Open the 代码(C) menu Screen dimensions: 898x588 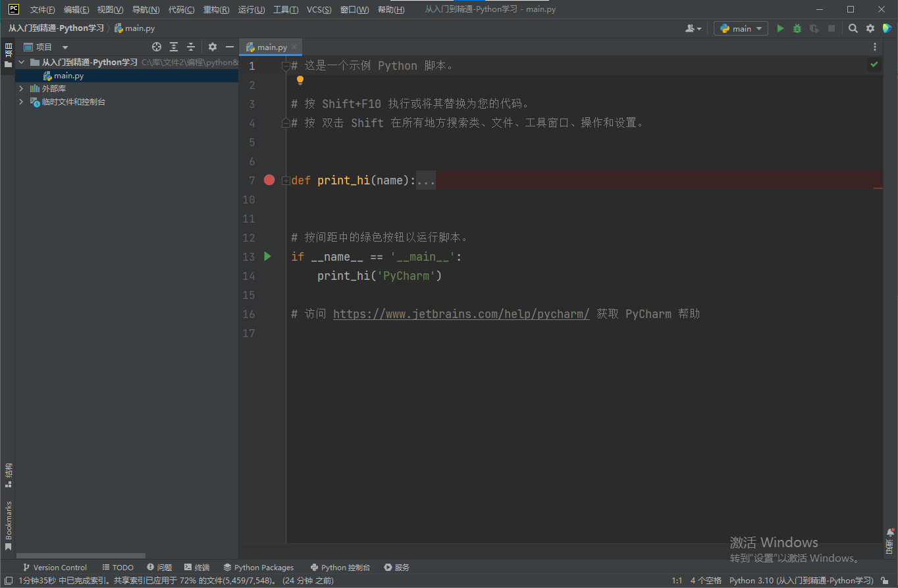click(x=182, y=9)
